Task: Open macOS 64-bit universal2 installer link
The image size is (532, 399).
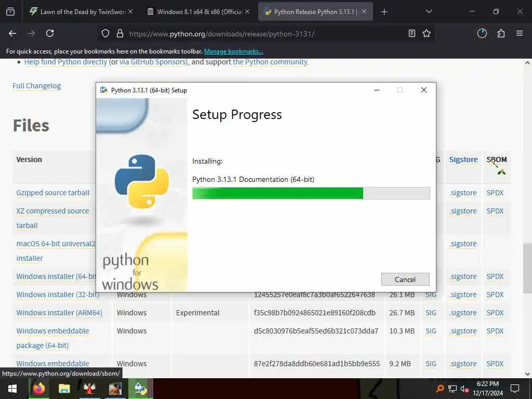Action: (x=56, y=251)
